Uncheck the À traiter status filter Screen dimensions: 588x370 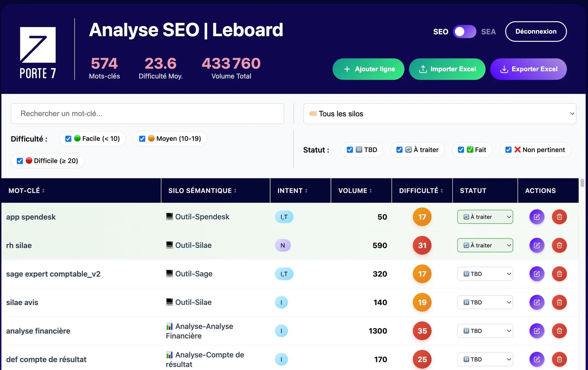point(399,150)
